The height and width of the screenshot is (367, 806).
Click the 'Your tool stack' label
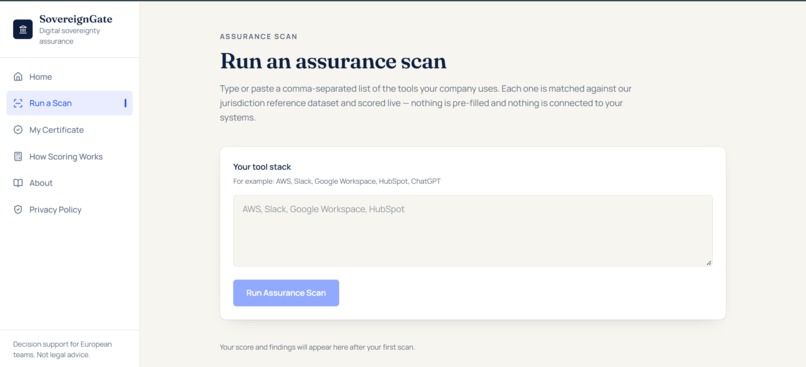coord(262,167)
